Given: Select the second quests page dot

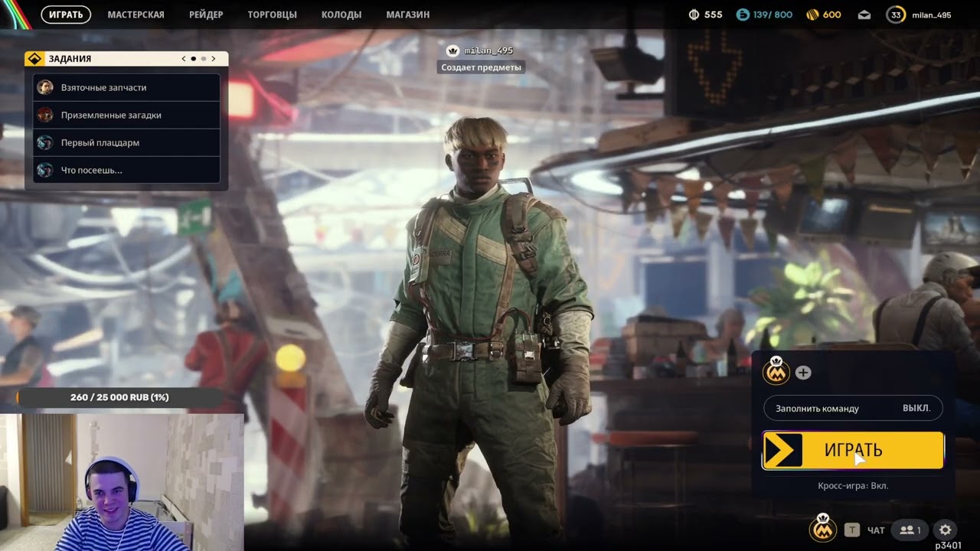Looking at the screenshot, I should [x=204, y=59].
